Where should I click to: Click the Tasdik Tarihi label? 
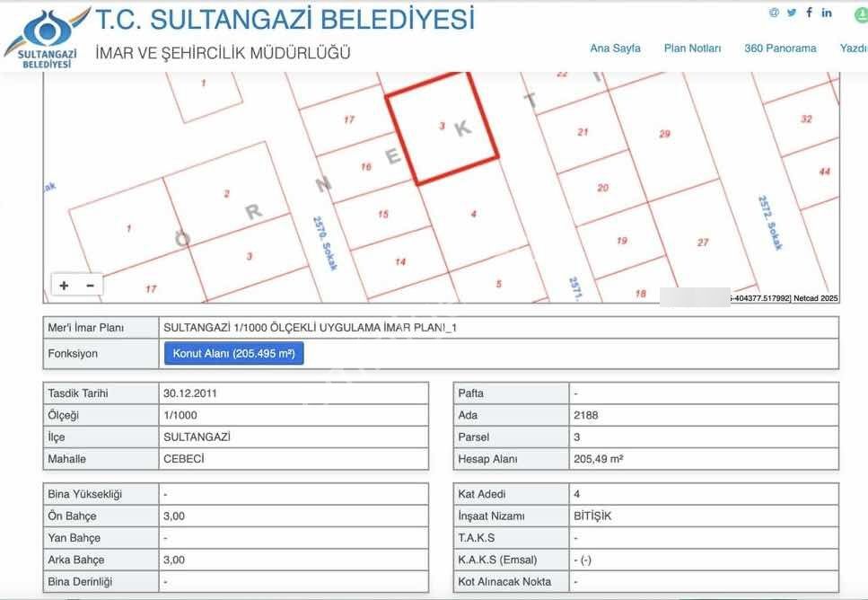78,393
